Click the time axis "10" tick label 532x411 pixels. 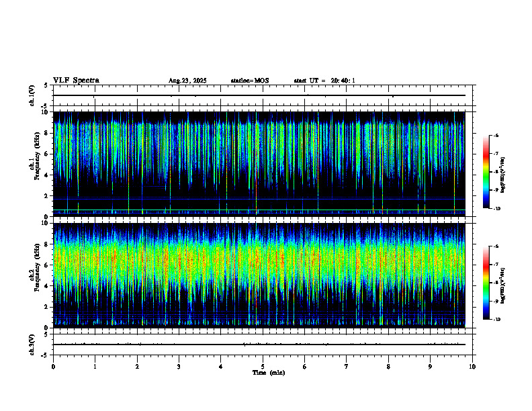tap(472, 367)
